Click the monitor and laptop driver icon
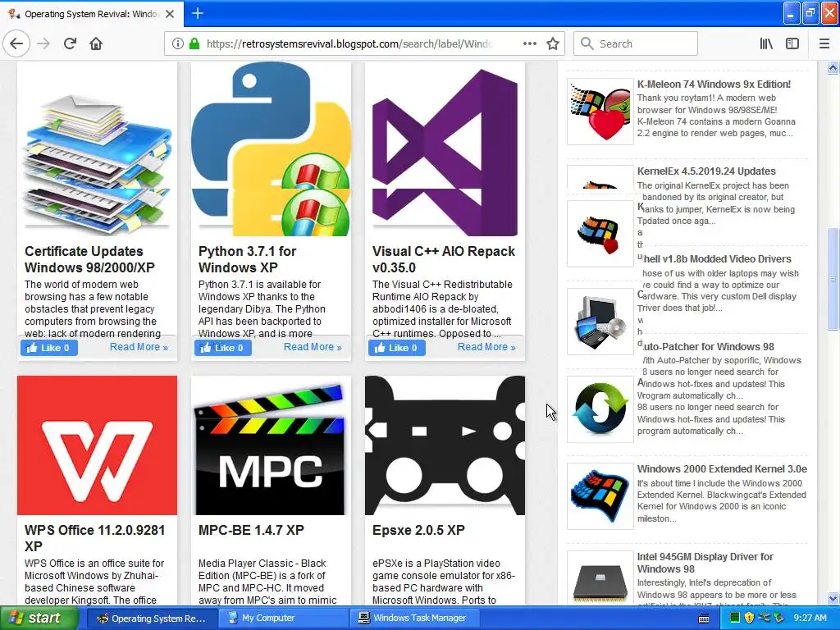Image resolution: width=840 pixels, height=630 pixels. click(x=600, y=322)
